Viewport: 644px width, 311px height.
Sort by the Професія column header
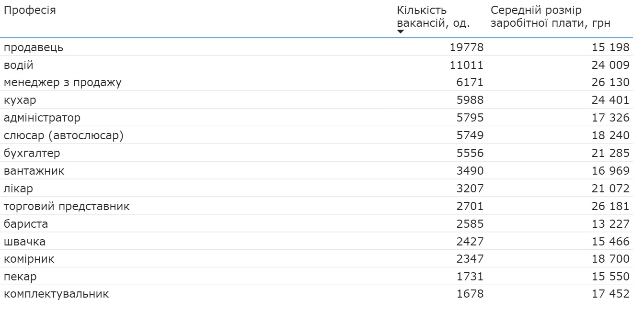coord(30,11)
